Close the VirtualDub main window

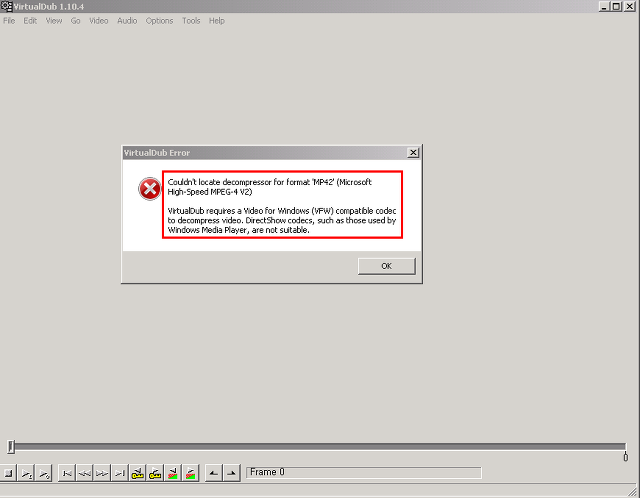pos(630,7)
